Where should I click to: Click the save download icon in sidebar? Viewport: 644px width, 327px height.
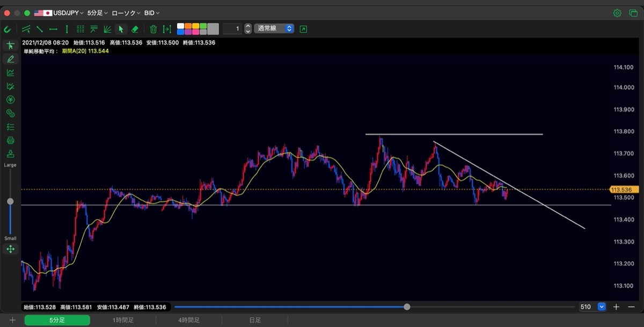pyautogui.click(x=10, y=154)
